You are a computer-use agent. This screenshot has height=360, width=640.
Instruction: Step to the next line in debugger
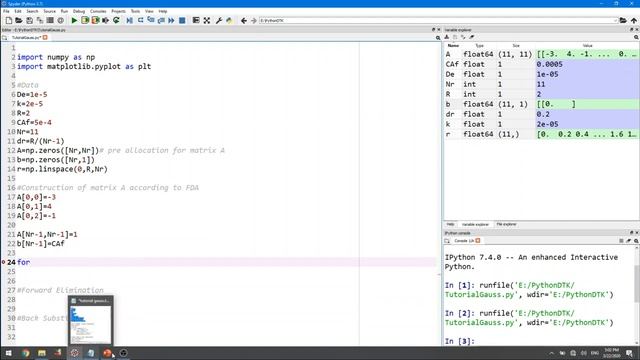pos(140,20)
